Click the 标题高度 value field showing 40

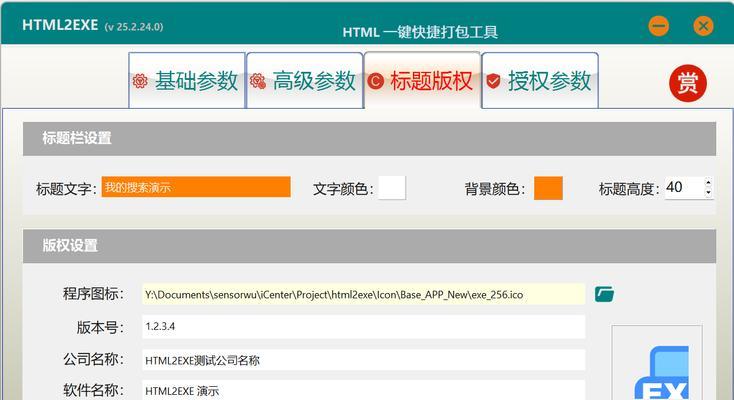point(684,187)
